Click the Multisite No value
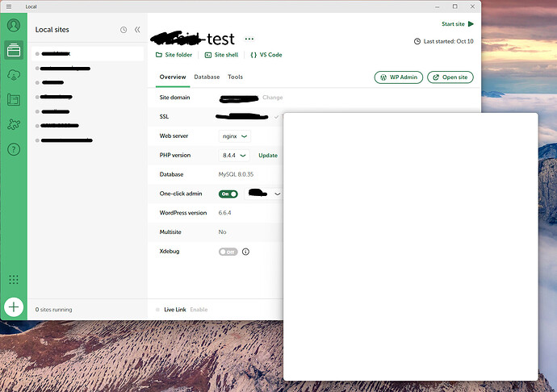Image resolution: width=557 pixels, height=392 pixels. click(222, 231)
